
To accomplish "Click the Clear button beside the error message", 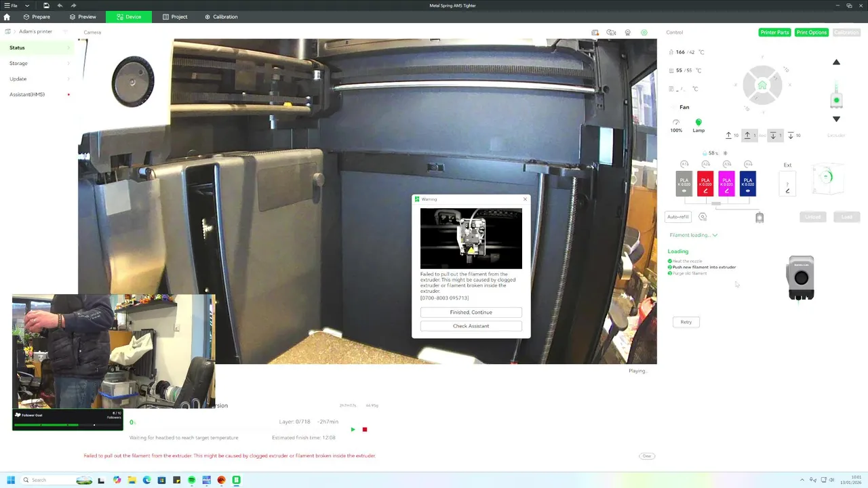I will [647, 456].
